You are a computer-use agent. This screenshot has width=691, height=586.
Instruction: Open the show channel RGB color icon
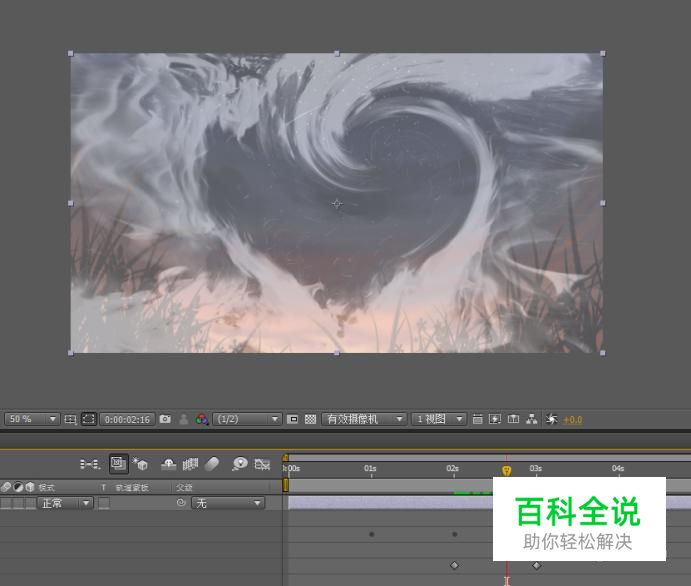pyautogui.click(x=202, y=419)
